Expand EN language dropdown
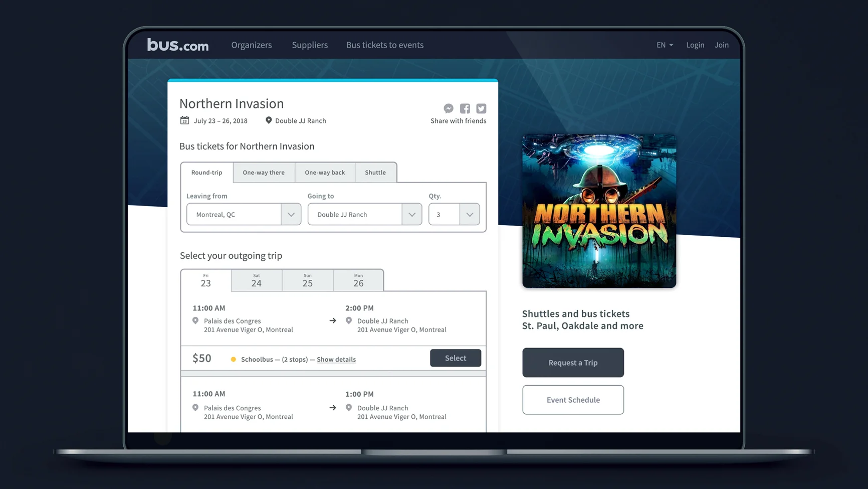This screenshot has height=489, width=868. coord(665,45)
